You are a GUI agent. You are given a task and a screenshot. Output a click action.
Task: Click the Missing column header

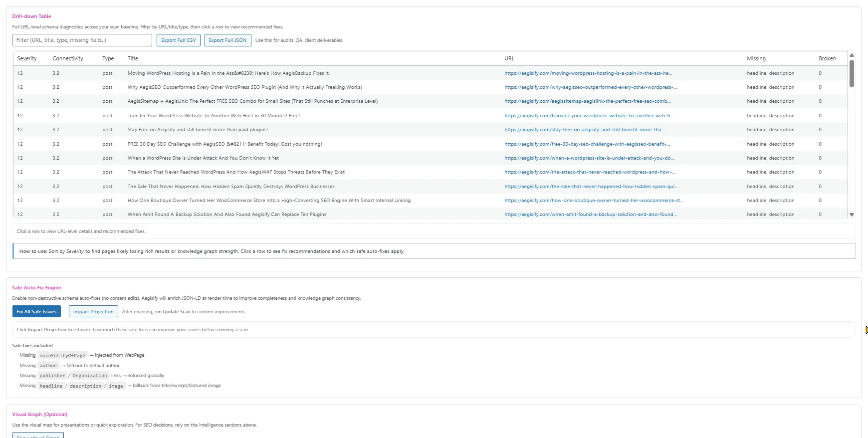(756, 58)
